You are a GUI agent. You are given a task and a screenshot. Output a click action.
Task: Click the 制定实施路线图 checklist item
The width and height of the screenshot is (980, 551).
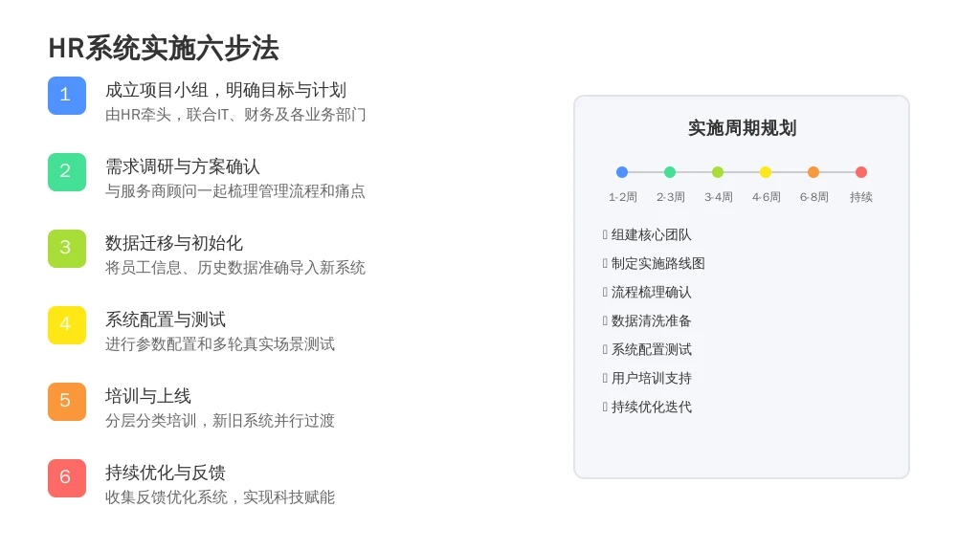[x=658, y=264]
